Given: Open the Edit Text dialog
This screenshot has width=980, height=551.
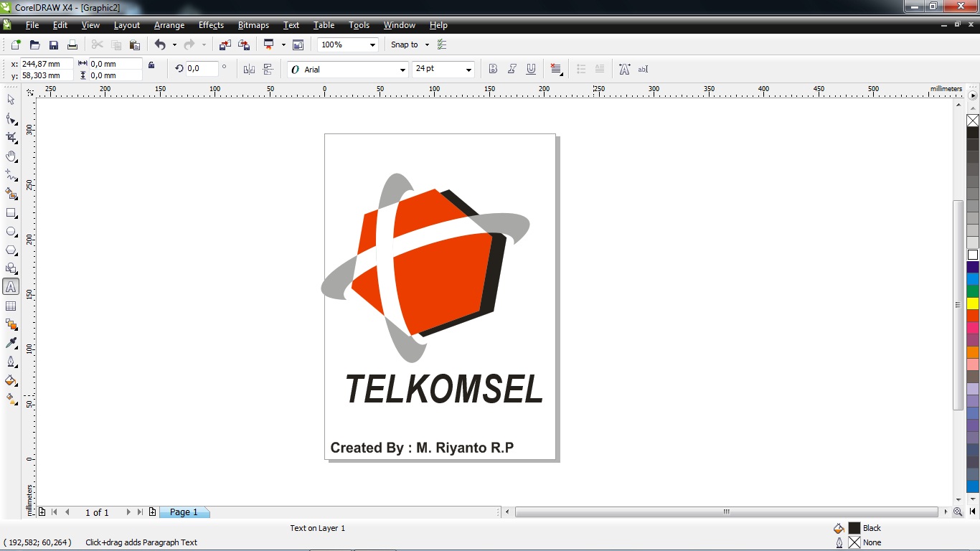Looking at the screenshot, I should tap(643, 69).
